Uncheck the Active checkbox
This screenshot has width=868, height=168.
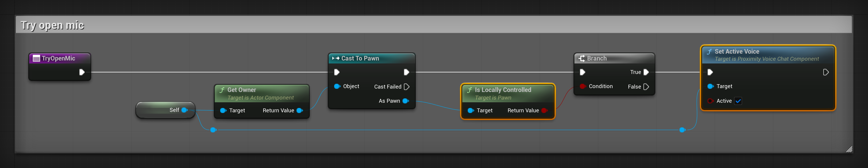pyautogui.click(x=738, y=101)
